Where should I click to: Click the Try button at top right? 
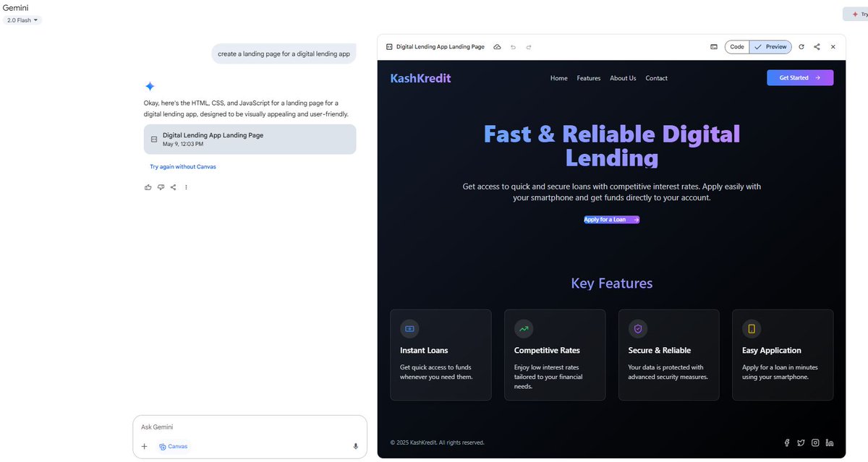point(857,14)
